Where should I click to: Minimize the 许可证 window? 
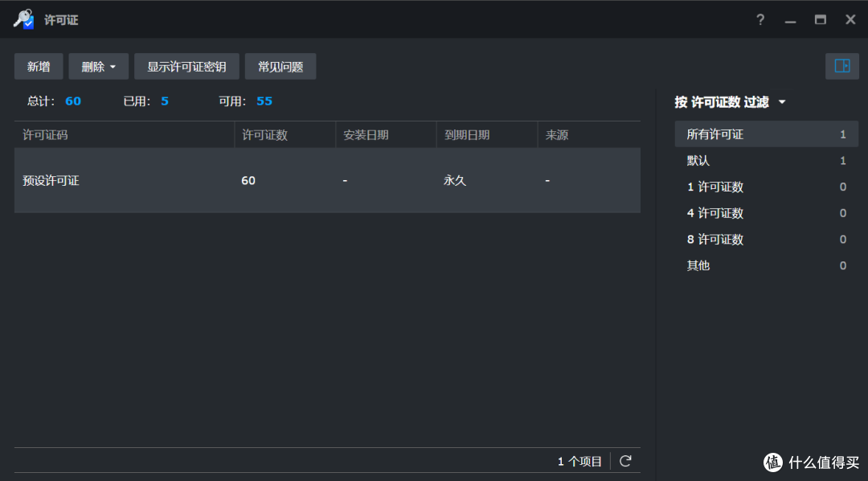click(x=790, y=20)
